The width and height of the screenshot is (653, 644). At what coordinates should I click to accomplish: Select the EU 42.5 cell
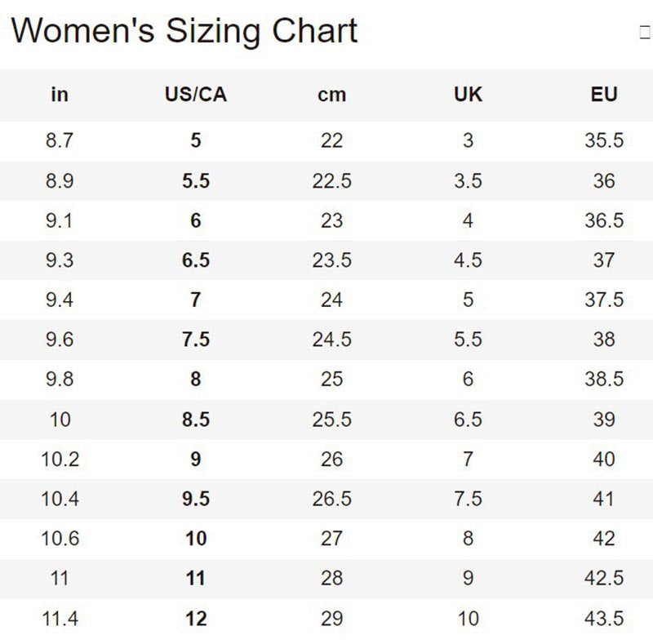coord(604,579)
